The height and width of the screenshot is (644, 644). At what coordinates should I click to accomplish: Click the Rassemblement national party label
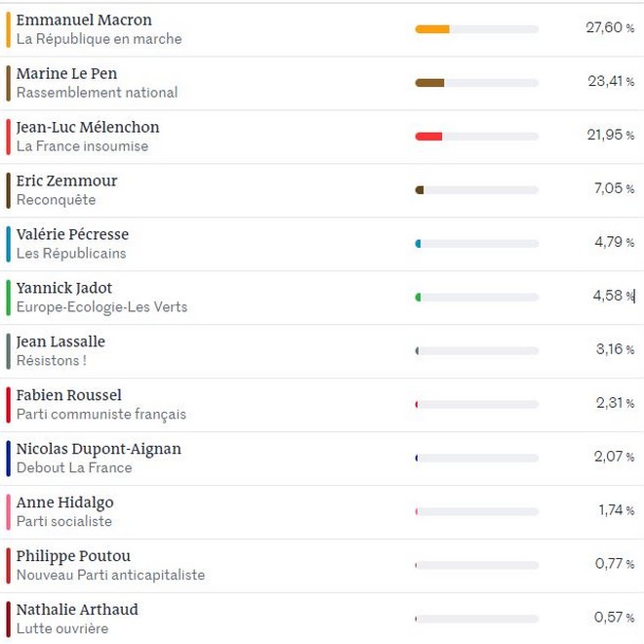(x=97, y=94)
